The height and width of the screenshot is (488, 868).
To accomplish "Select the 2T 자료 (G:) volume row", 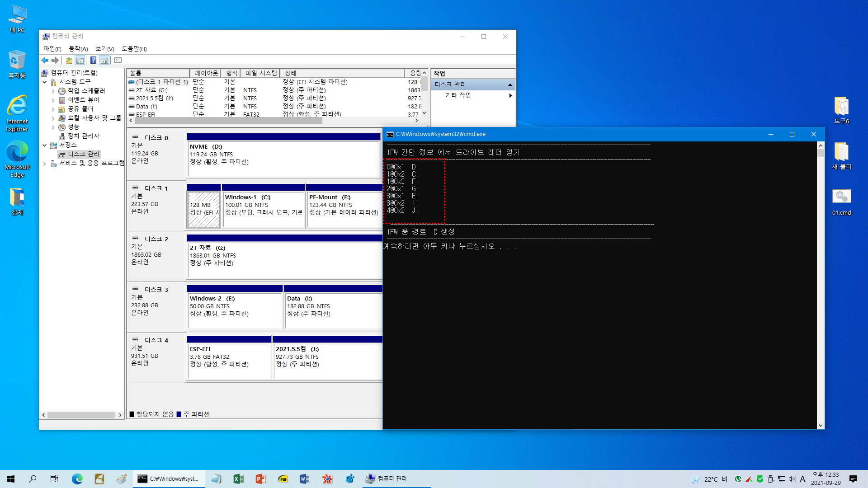I will point(274,90).
